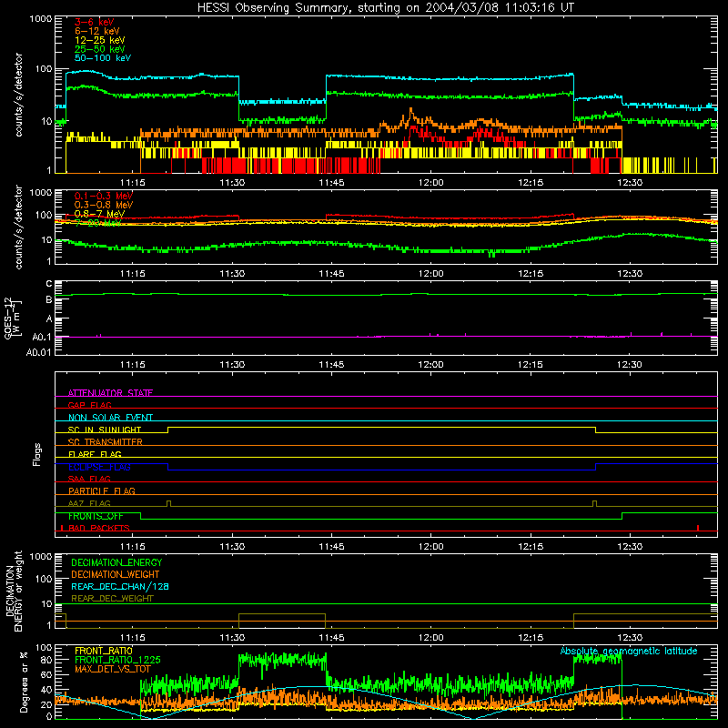Click the 11:30 tick under the MeV plot
This screenshot has width=728, height=728.
[x=232, y=274]
